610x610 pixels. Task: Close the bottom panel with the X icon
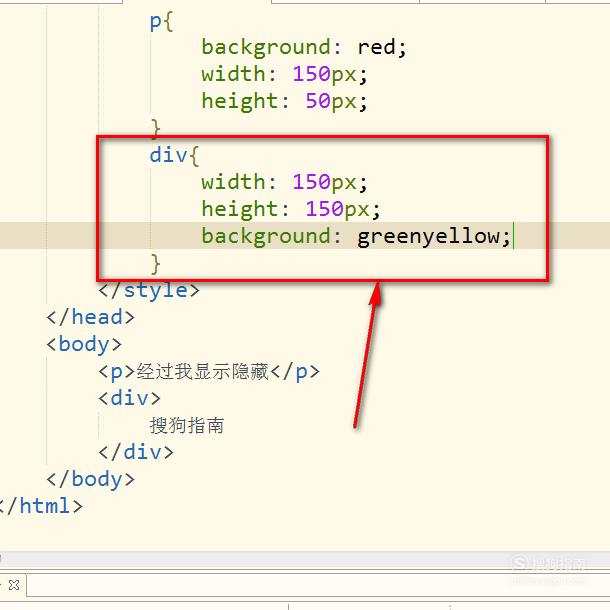click(x=14, y=585)
